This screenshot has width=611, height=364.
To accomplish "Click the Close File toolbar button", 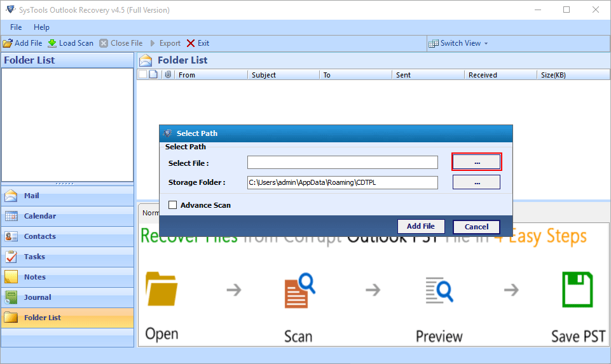I will 121,43.
